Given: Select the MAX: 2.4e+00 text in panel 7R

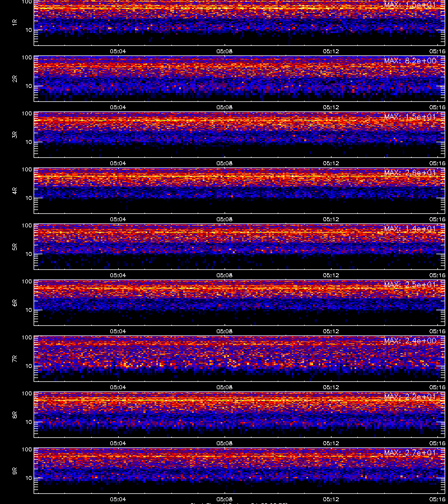Looking at the screenshot, I should point(410,340).
